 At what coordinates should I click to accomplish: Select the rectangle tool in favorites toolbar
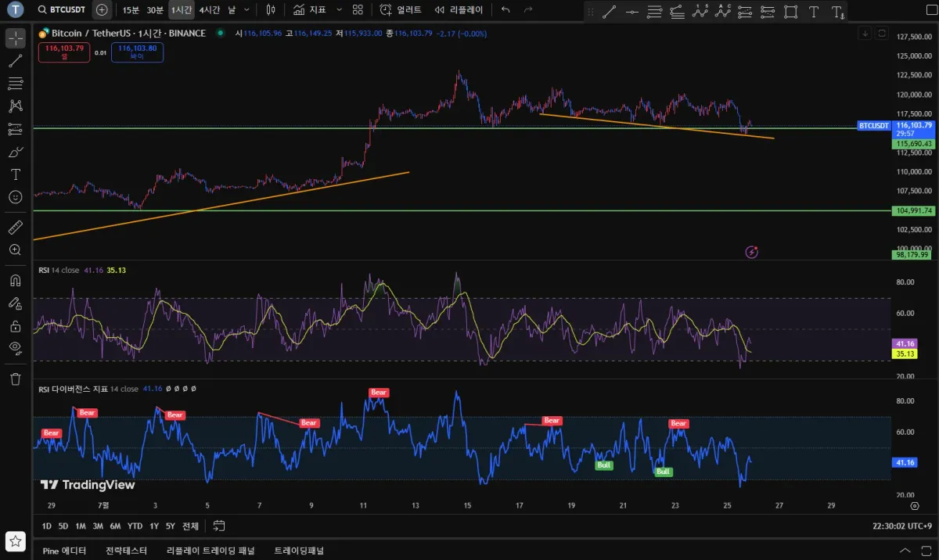(790, 12)
